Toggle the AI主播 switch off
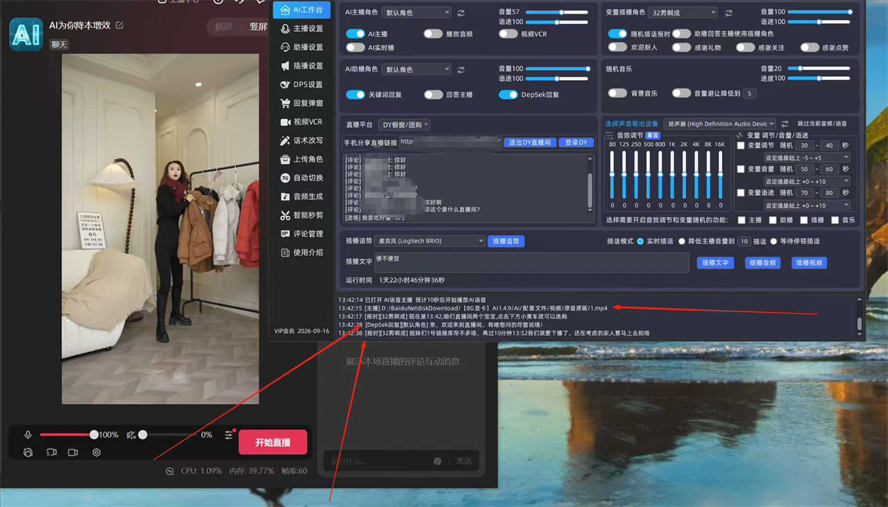Viewport: 888px width, 507px height. 355,34
